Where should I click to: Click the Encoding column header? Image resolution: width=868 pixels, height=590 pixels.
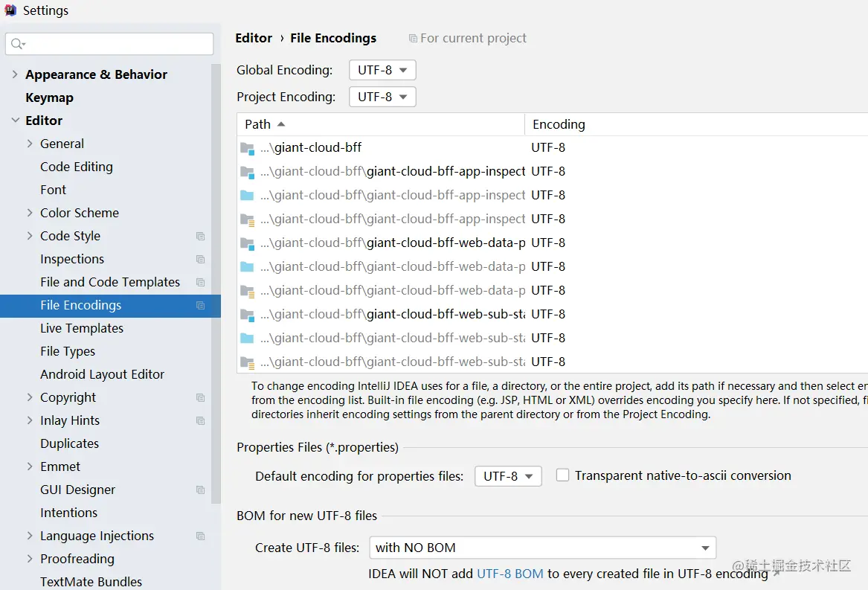(x=696, y=124)
